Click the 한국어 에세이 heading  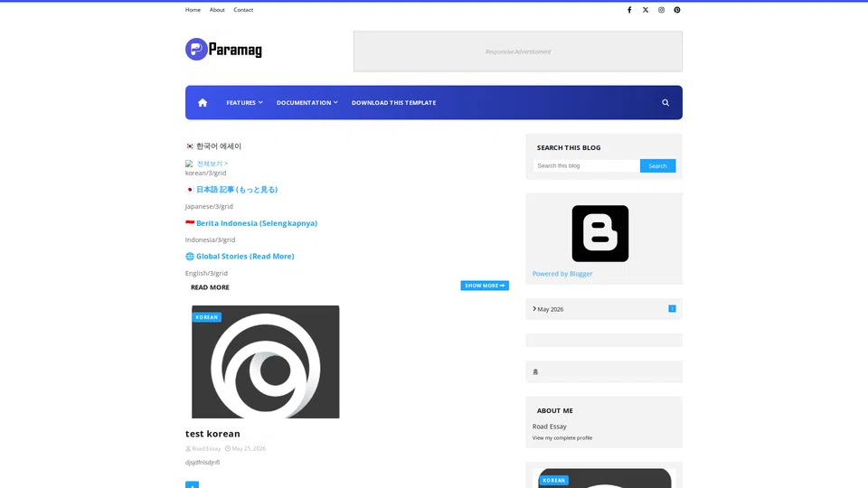[x=219, y=146]
